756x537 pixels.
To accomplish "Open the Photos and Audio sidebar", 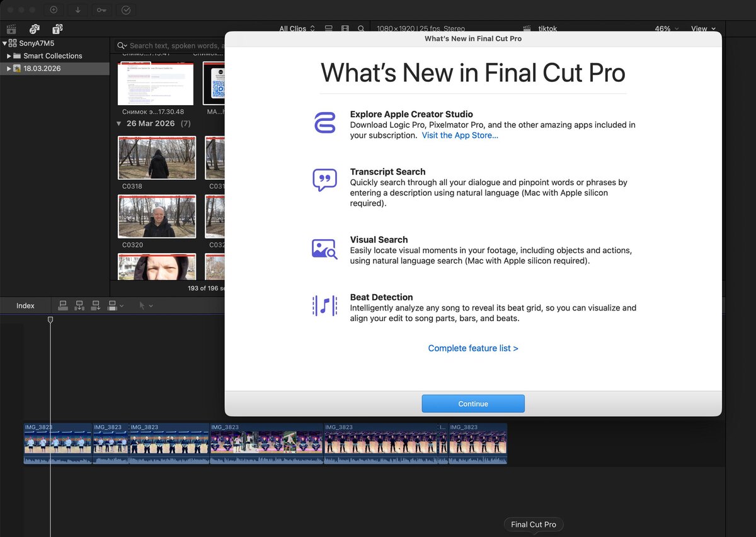I will [34, 29].
